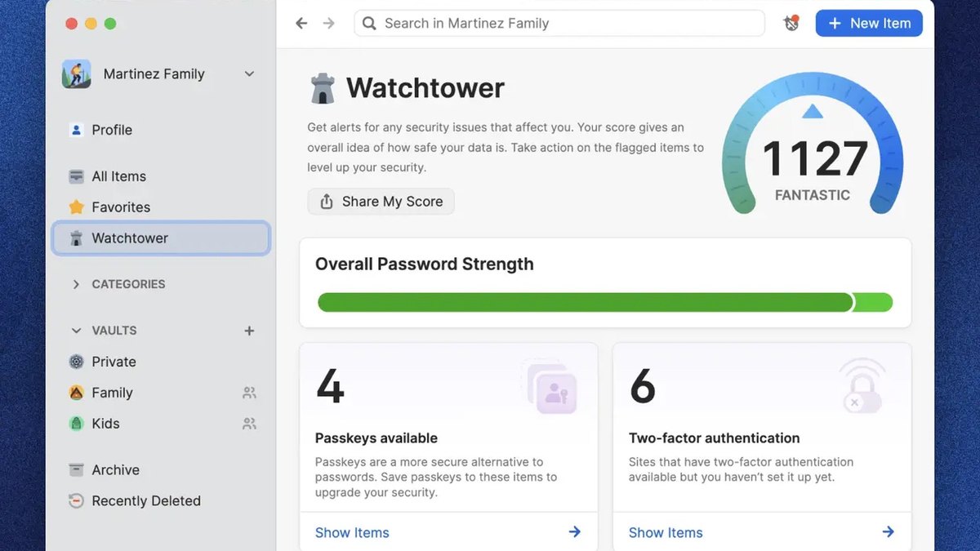Viewport: 980px width, 551px height.
Task: Click the arrow in Passkeys available card
Action: [575, 532]
